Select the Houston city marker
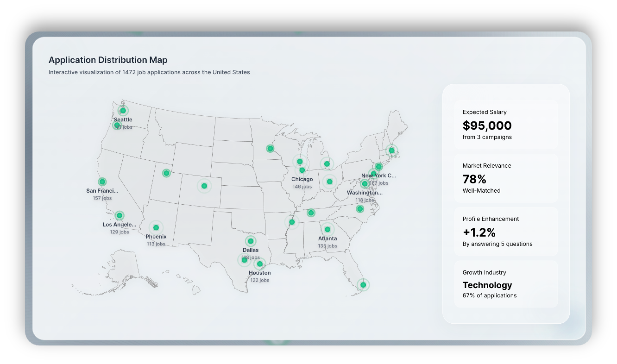Screen dimensions: 617x364 point(259,264)
